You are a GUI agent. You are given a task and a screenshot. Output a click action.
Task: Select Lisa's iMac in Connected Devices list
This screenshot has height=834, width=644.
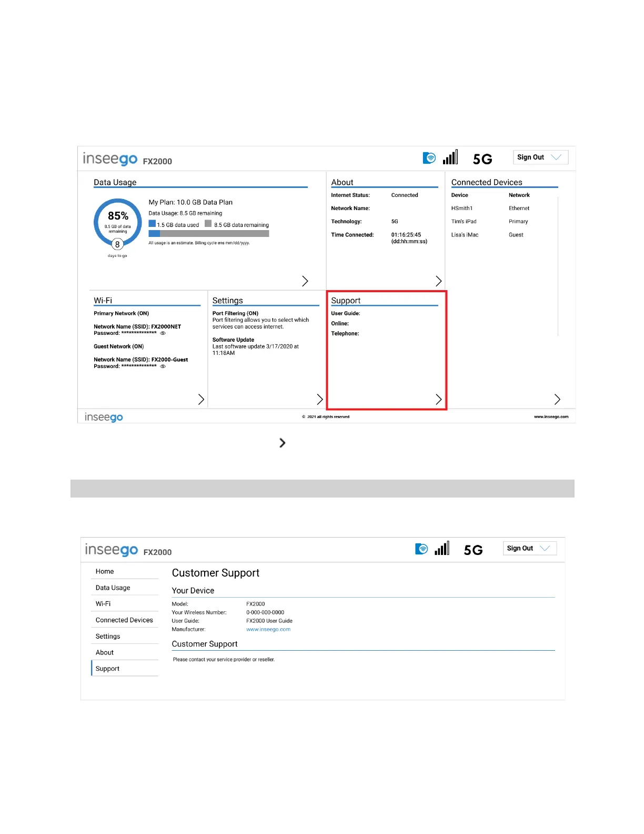[465, 235]
